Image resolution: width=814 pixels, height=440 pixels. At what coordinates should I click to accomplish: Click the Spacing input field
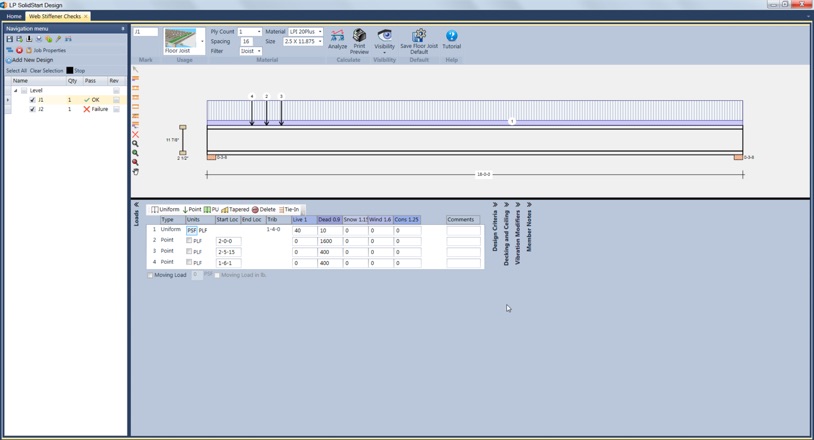click(246, 41)
